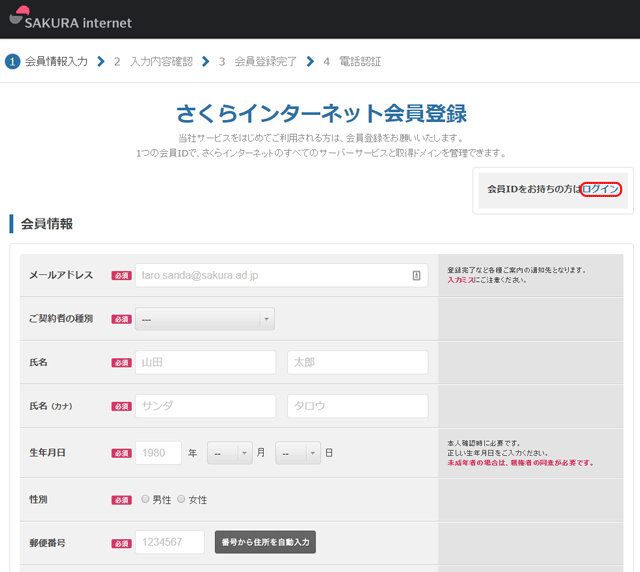Select the 男性 radio button
Image resolution: width=640 pixels, height=572 pixels.
[x=146, y=499]
